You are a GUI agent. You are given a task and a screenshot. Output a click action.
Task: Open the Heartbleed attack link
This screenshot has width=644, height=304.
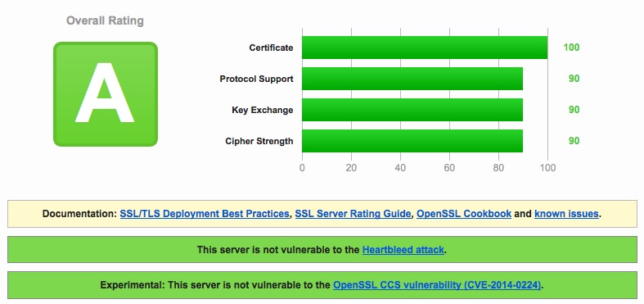coord(403,250)
